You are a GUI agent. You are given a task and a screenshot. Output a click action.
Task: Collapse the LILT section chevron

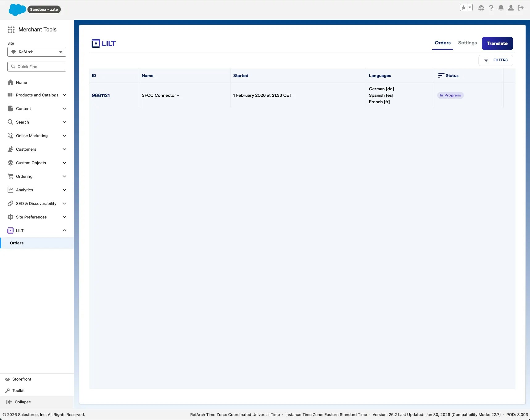point(64,230)
